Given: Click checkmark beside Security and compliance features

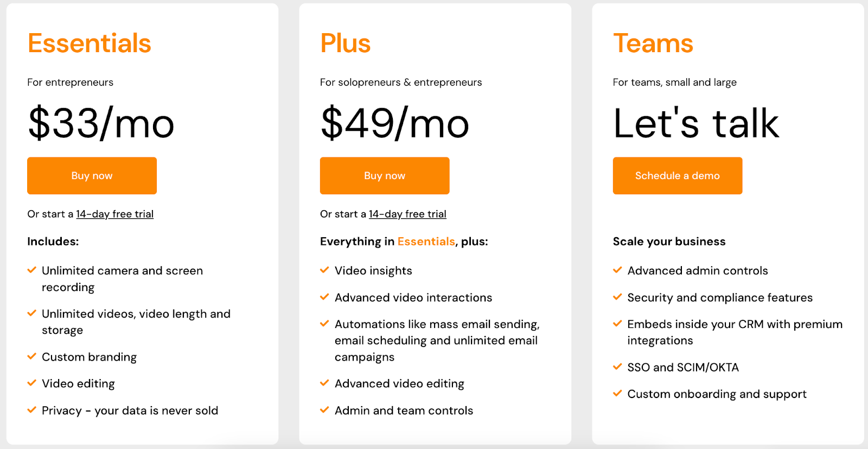Looking at the screenshot, I should 617,297.
